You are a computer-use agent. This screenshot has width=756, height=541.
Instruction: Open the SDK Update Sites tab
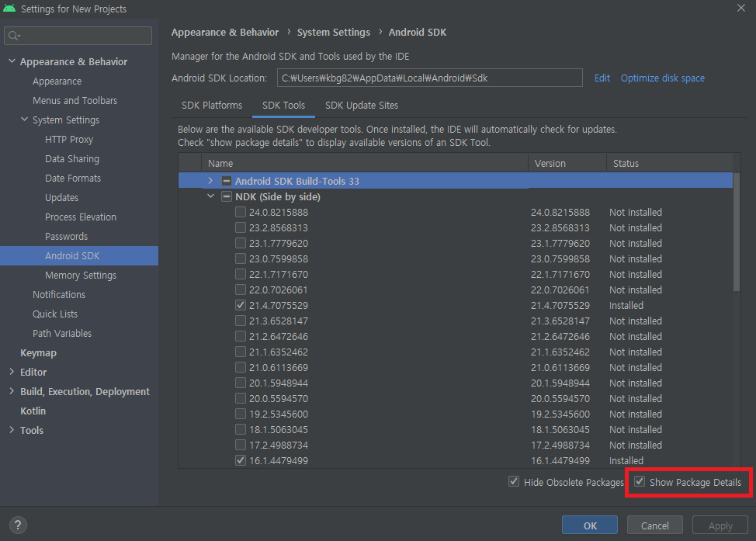(x=362, y=105)
